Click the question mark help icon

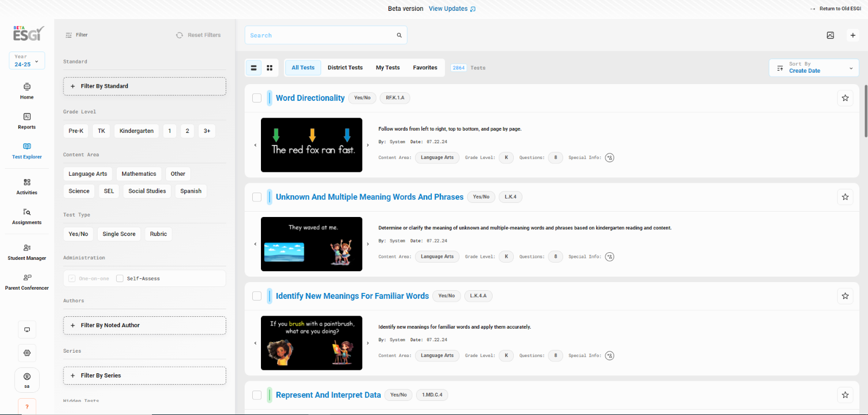tap(27, 406)
